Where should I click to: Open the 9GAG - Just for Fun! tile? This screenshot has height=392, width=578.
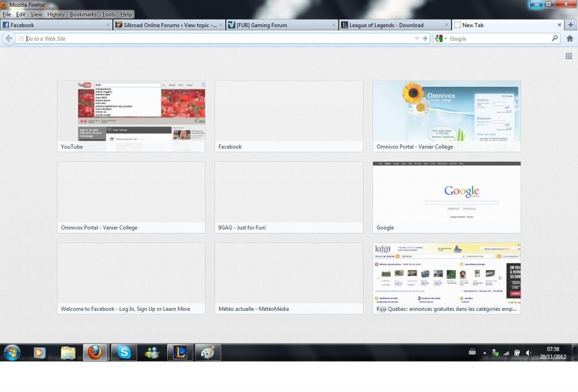point(288,197)
